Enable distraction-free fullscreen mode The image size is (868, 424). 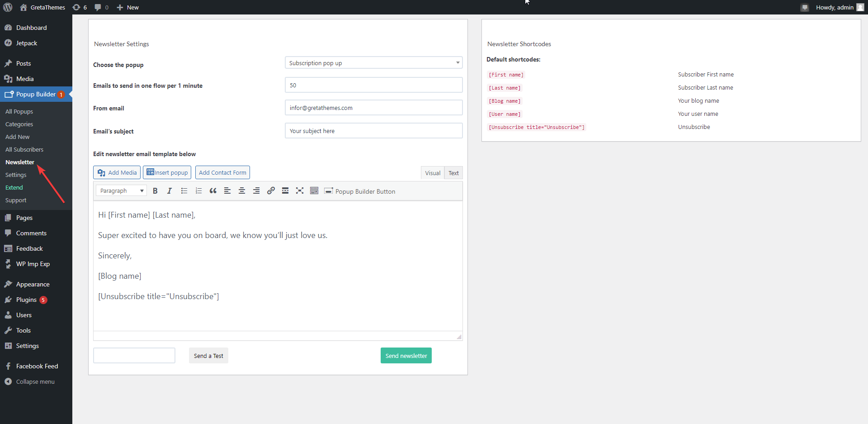click(x=300, y=191)
